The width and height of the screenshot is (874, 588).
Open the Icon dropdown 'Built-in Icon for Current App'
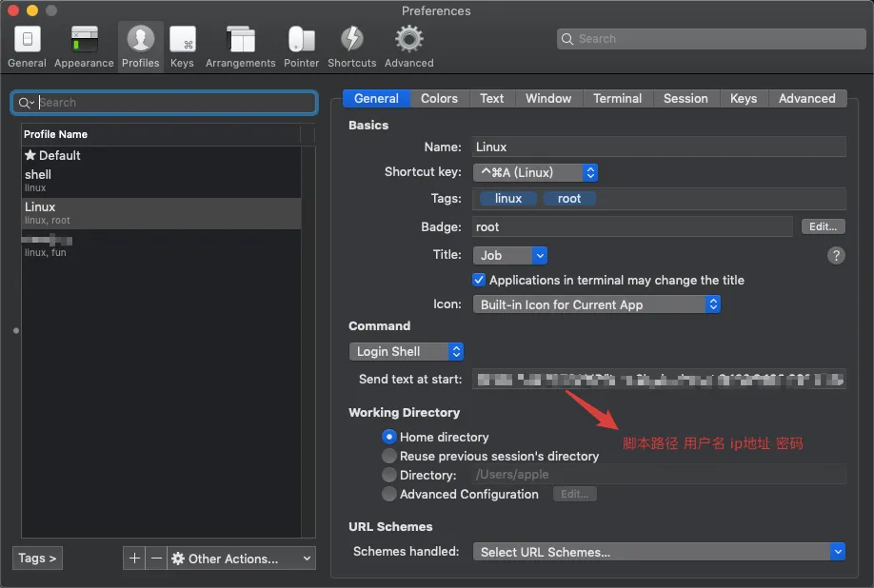tap(596, 304)
